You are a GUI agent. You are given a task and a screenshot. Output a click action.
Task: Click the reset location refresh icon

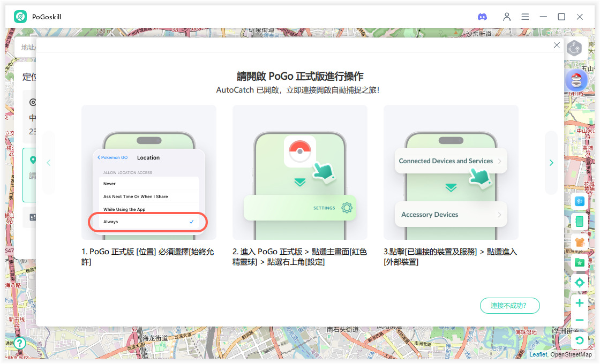pyautogui.click(x=579, y=340)
